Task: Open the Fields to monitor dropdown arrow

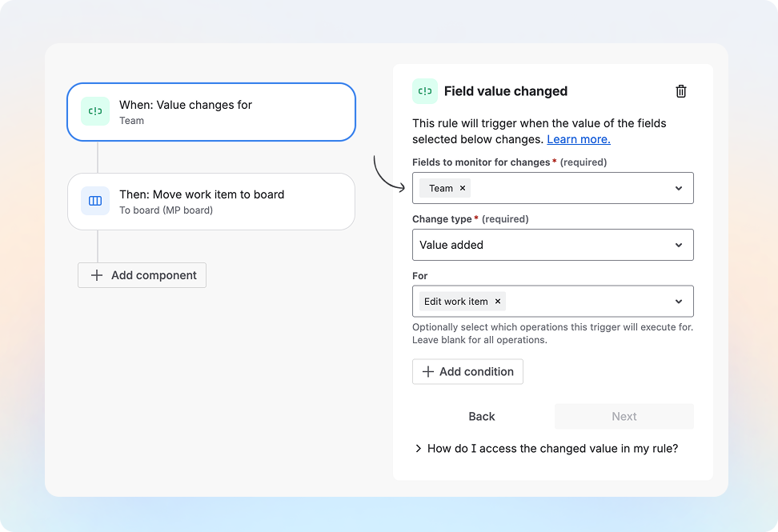Action: point(679,189)
